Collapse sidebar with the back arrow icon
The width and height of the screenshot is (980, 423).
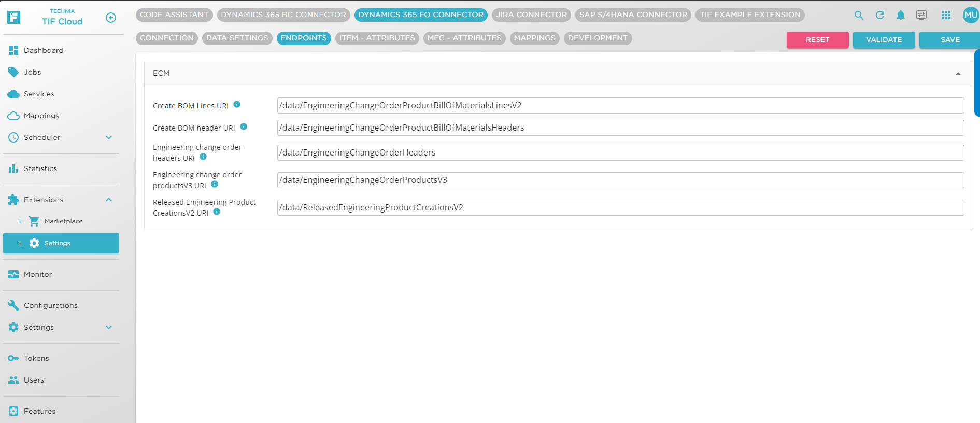click(110, 18)
